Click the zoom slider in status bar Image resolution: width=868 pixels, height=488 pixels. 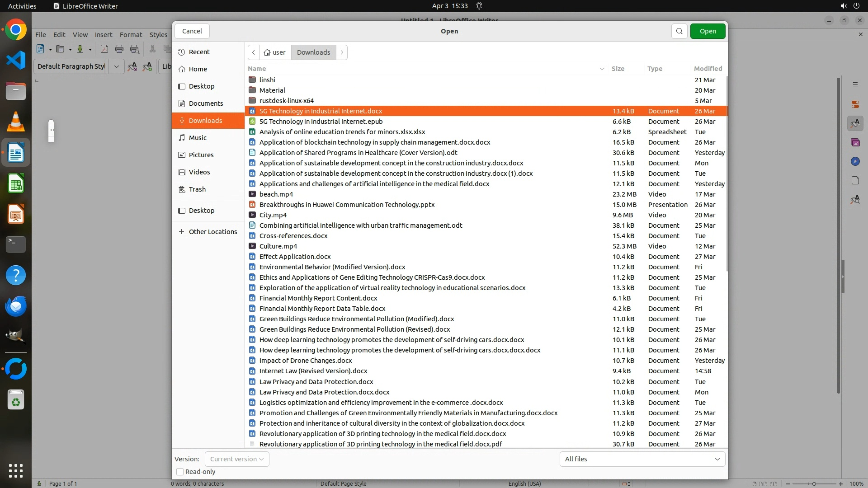(814, 483)
